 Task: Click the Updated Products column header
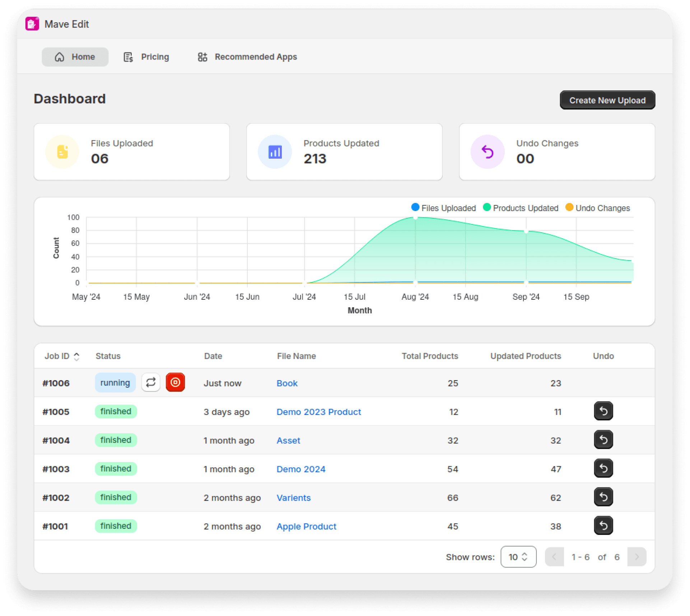click(x=526, y=356)
